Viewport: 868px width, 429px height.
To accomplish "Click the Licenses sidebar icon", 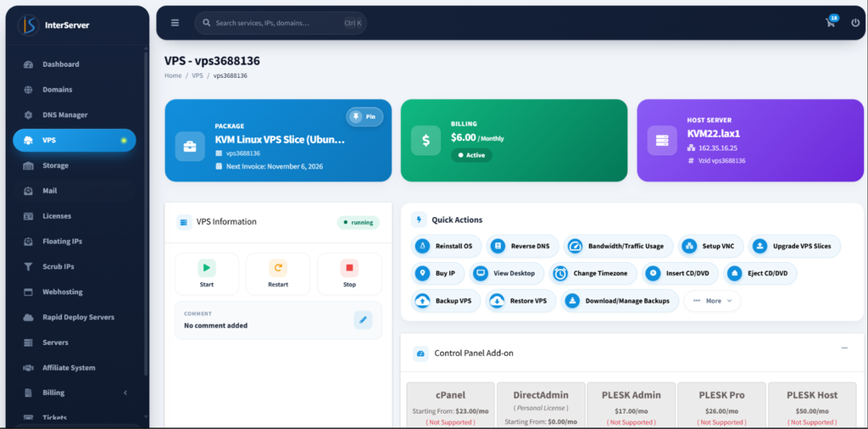I will pyautogui.click(x=28, y=216).
